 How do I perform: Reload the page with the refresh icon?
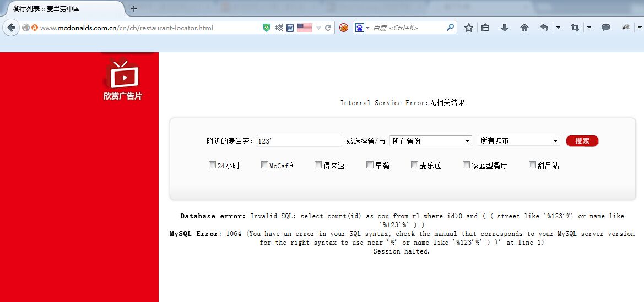click(328, 28)
